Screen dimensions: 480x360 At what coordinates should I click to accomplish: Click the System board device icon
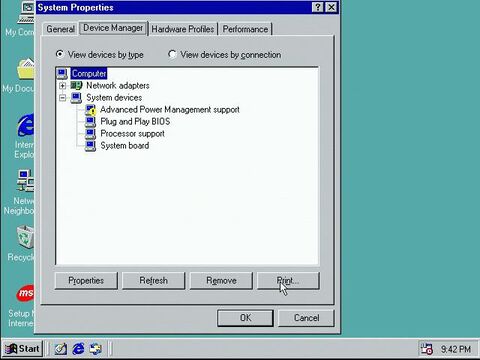(x=90, y=146)
